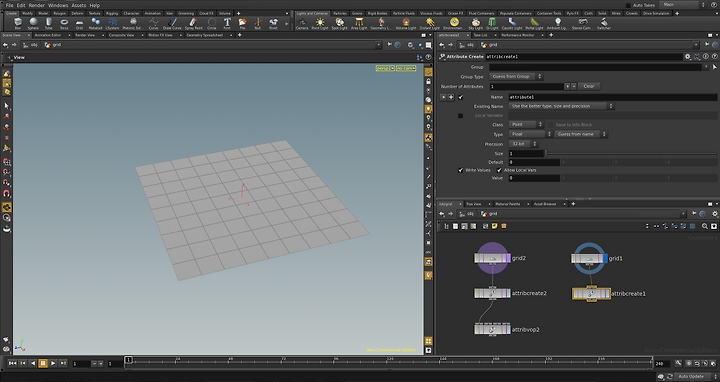Select the Curve shelf tool
720x382 pixels.
pos(153,23)
